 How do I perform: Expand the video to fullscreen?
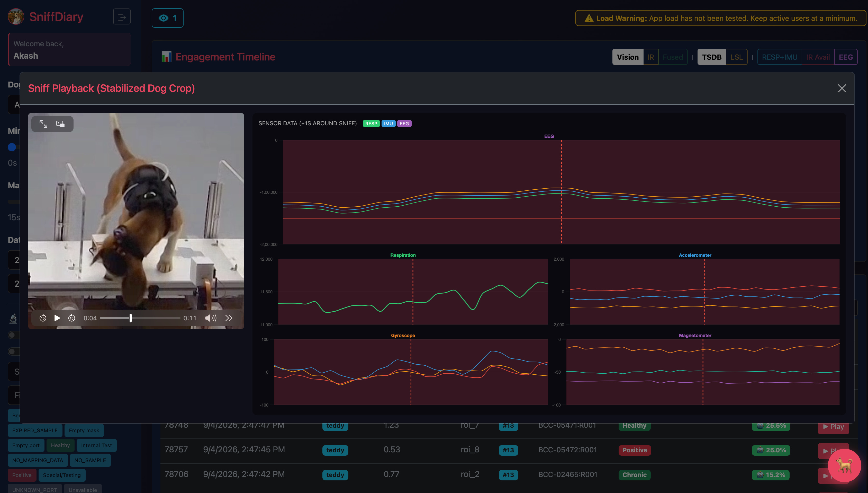(x=43, y=124)
